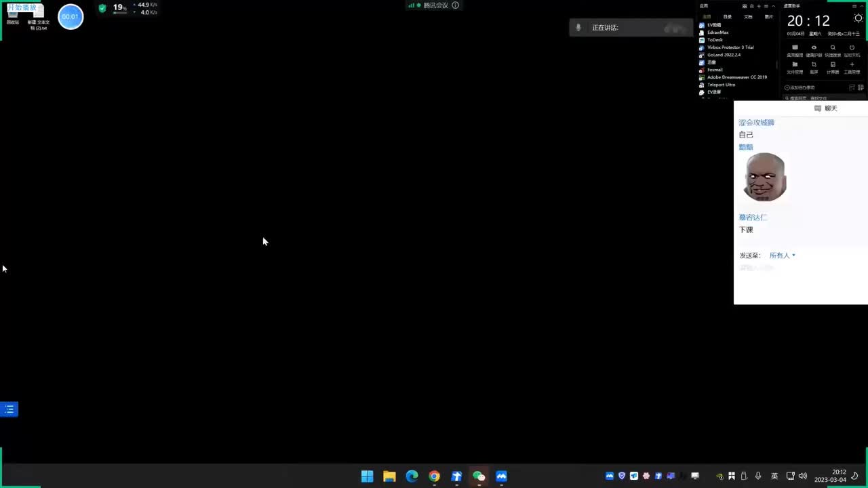Open File Explorer from the taskbar

[x=389, y=476]
